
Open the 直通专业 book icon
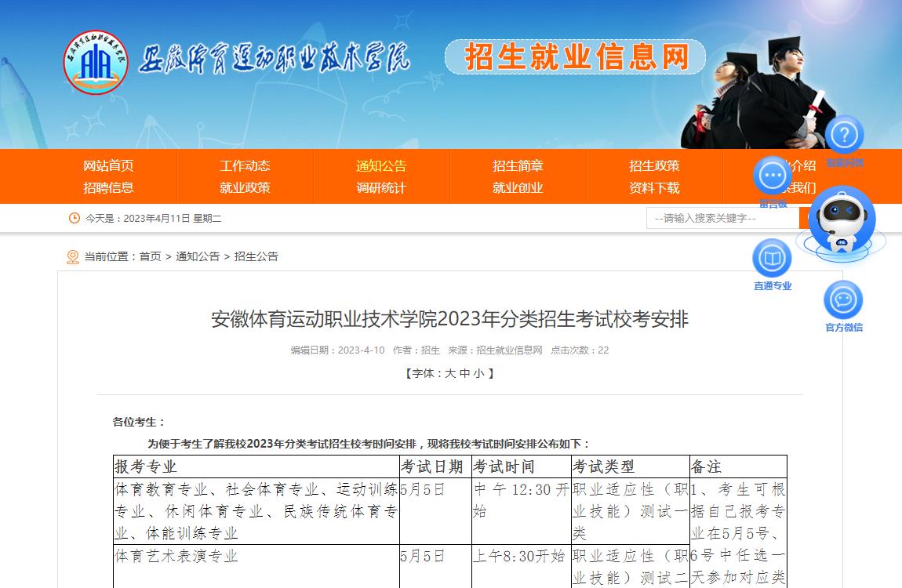[772, 258]
